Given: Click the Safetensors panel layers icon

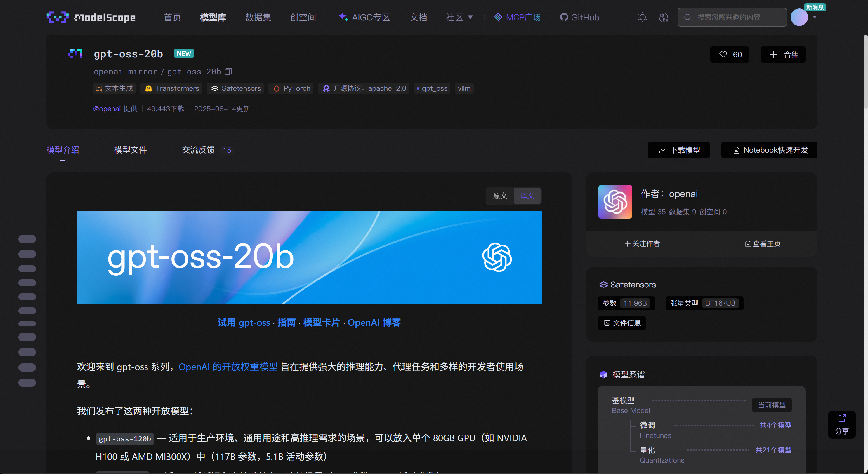Looking at the screenshot, I should tap(603, 285).
